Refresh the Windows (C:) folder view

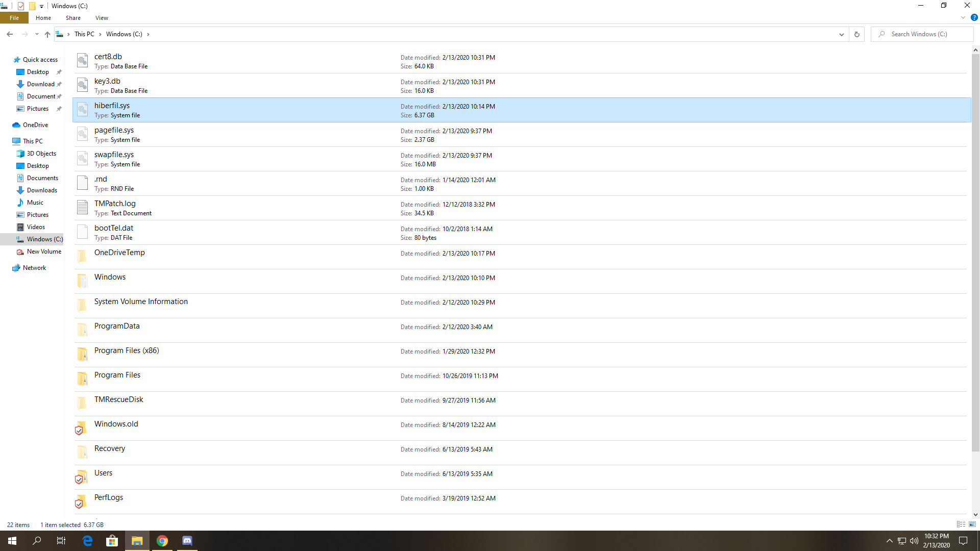[x=856, y=34]
